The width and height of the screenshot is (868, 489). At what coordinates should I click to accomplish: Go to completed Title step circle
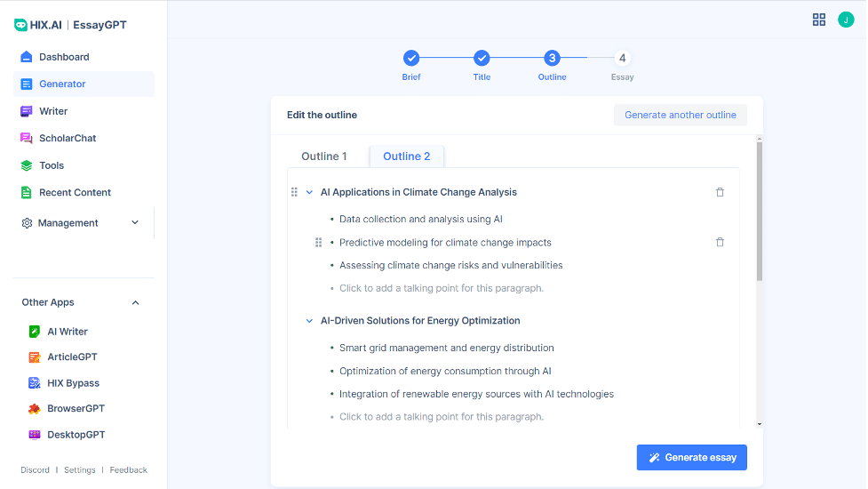pos(482,58)
